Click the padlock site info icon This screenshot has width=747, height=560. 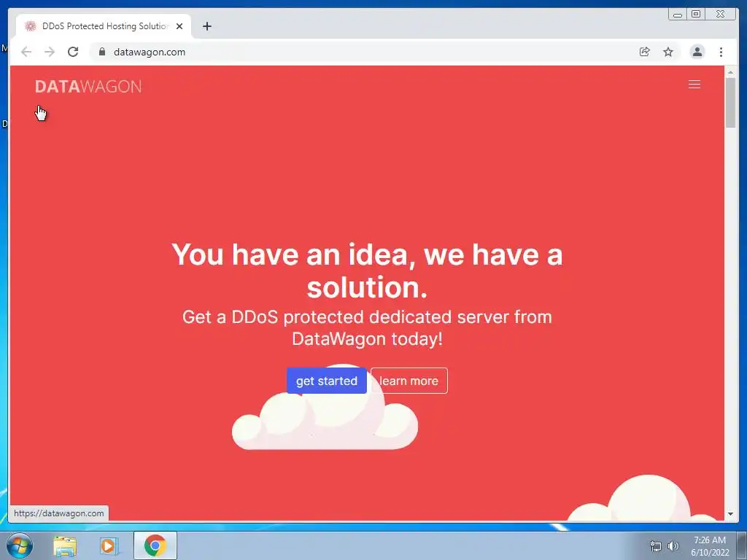[102, 52]
